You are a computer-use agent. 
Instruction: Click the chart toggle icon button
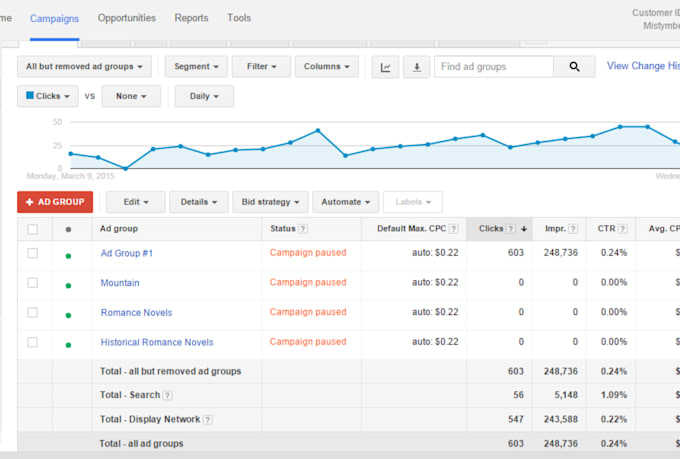[385, 67]
